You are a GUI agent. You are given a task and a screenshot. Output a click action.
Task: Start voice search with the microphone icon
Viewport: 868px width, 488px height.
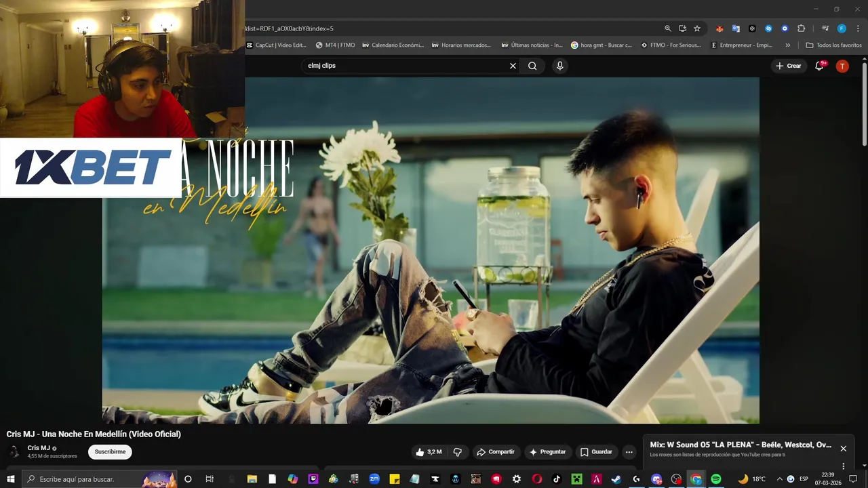[559, 66]
